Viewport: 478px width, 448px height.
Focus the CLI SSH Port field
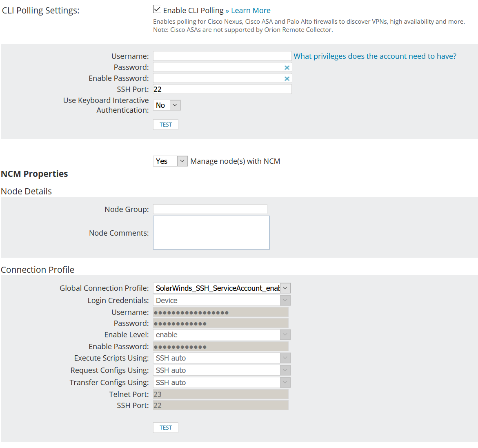tap(222, 89)
